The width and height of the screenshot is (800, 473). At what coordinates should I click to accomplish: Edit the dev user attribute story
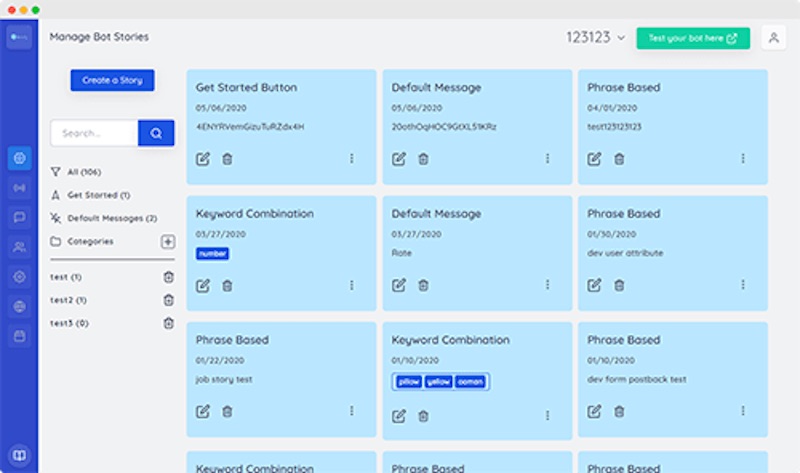(x=594, y=285)
